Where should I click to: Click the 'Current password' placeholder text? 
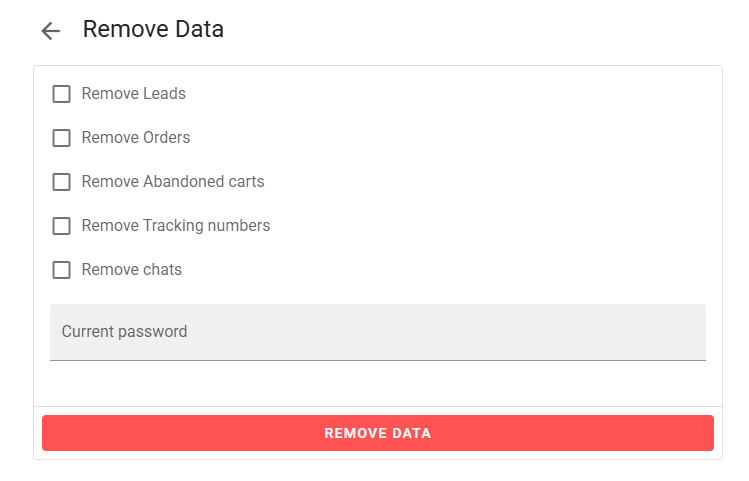(x=124, y=332)
